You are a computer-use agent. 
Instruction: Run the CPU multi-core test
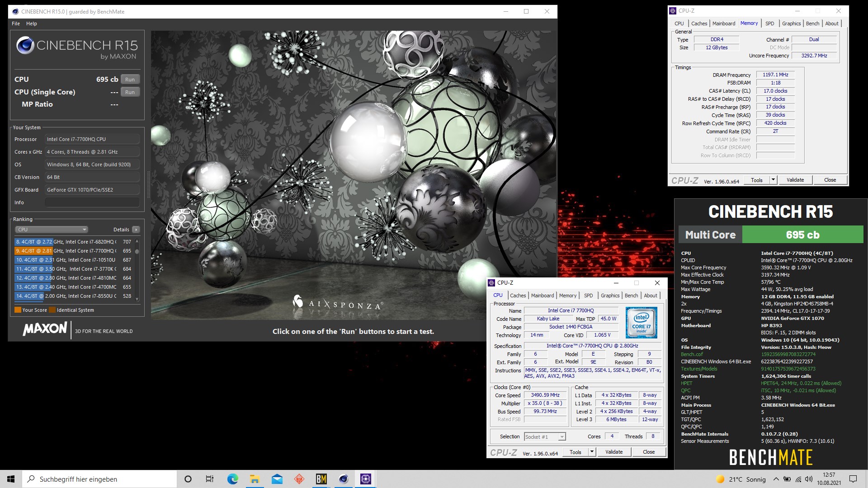click(130, 80)
